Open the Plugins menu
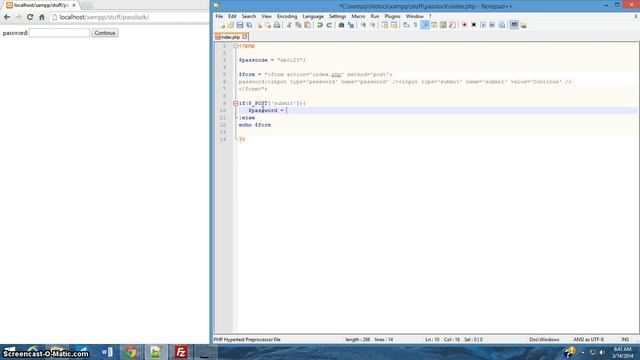Image resolution: width=640 pixels, height=360 pixels. [x=392, y=16]
